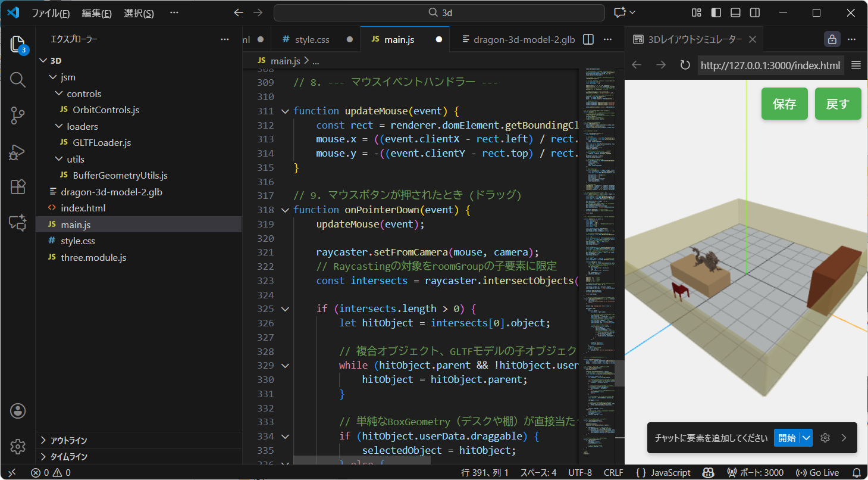868x480 pixels.
Task: Toggle the bottom panel layout button
Action: 735,13
